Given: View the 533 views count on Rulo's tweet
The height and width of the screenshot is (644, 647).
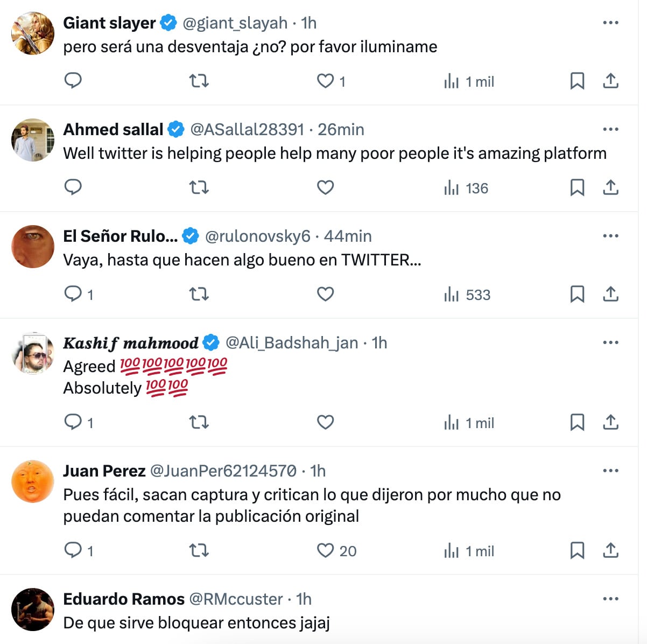Looking at the screenshot, I should 467,295.
